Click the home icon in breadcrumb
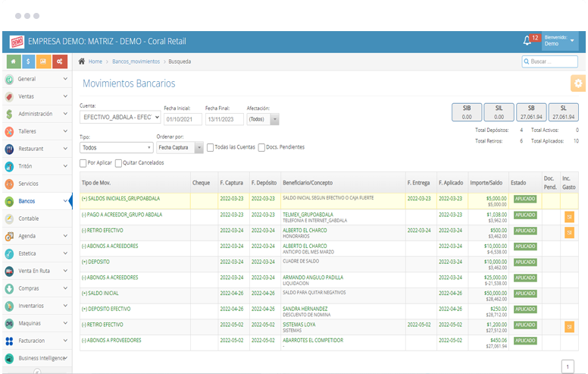The height and width of the screenshot is (374, 588). tap(81, 61)
